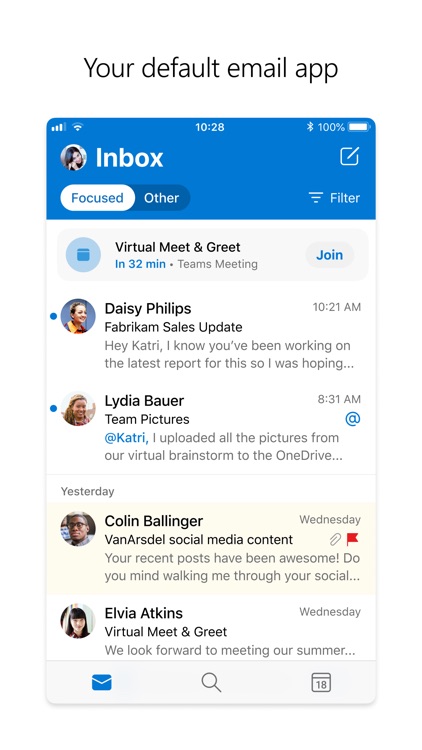The image size is (422, 750).
Task: Join the Virtual Meet & Greet meeting
Action: coord(330,255)
